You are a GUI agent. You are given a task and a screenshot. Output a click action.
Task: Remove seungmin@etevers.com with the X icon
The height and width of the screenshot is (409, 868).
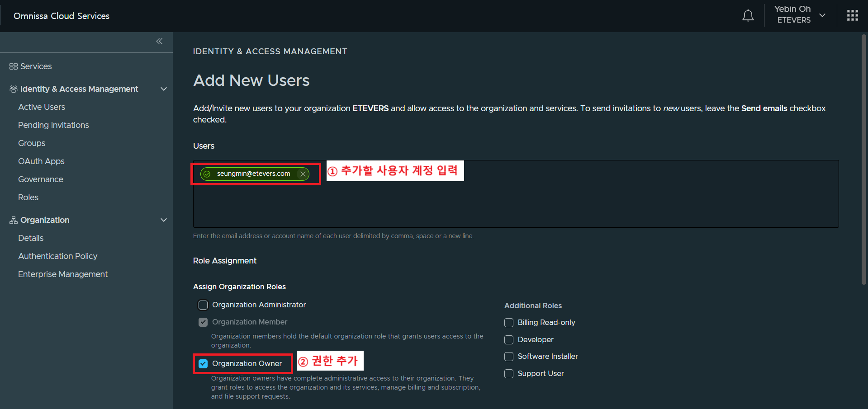303,174
